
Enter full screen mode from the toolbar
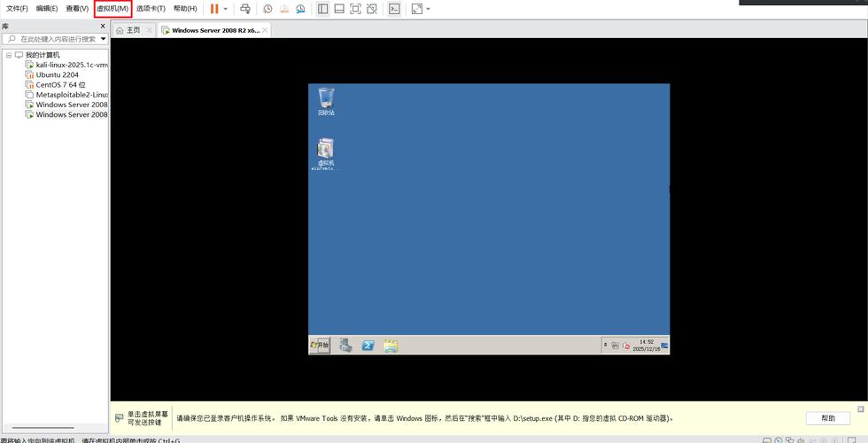(x=355, y=9)
